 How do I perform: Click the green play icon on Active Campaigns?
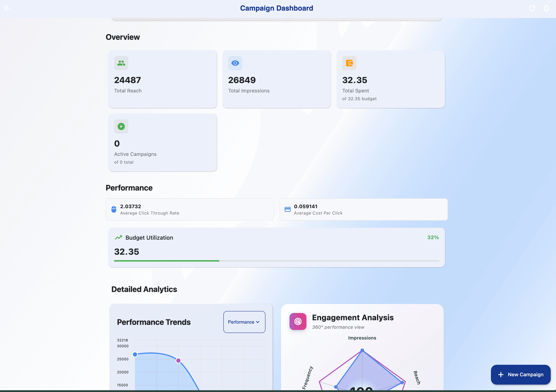click(121, 126)
